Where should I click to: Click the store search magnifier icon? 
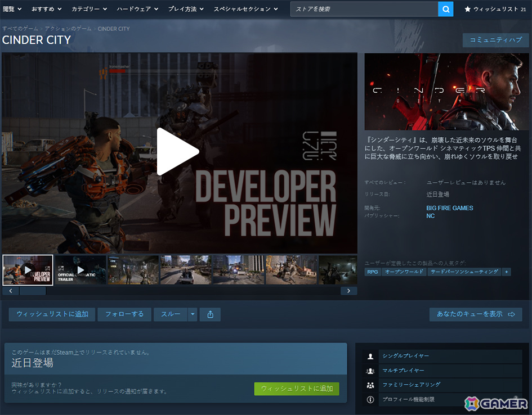[x=445, y=9]
